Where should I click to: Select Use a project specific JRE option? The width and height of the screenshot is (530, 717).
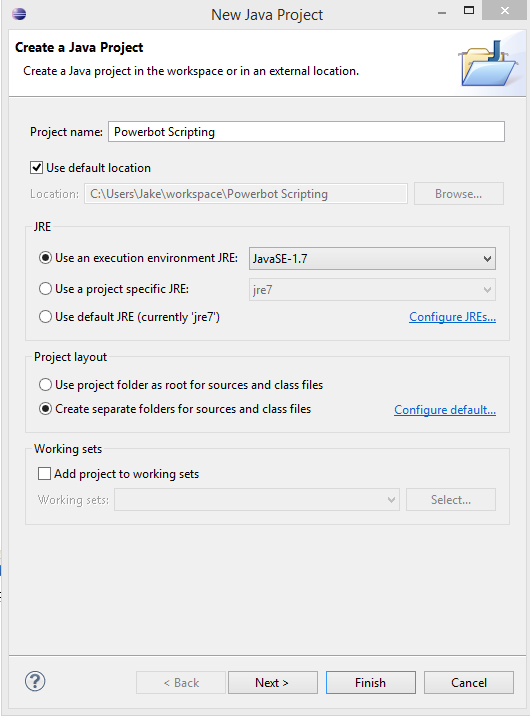coord(45,289)
